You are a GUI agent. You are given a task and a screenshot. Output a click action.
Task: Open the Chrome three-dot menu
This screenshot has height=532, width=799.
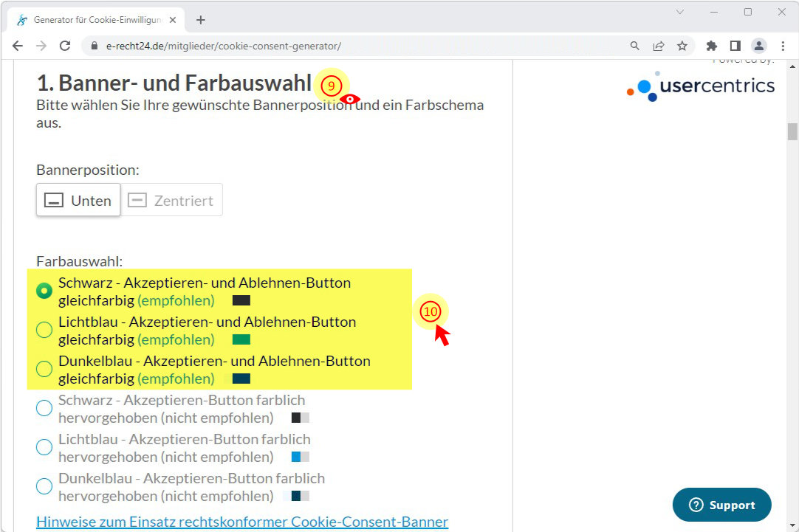[x=783, y=46]
